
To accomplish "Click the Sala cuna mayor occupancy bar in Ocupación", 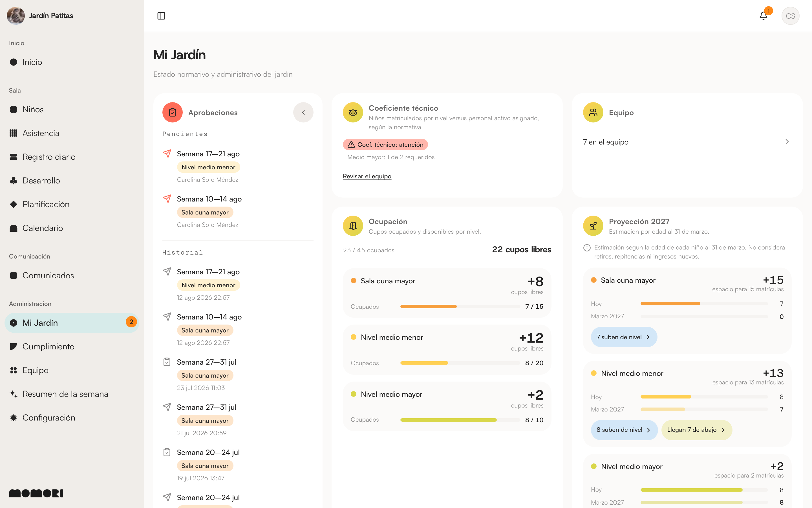I will 460,306.
